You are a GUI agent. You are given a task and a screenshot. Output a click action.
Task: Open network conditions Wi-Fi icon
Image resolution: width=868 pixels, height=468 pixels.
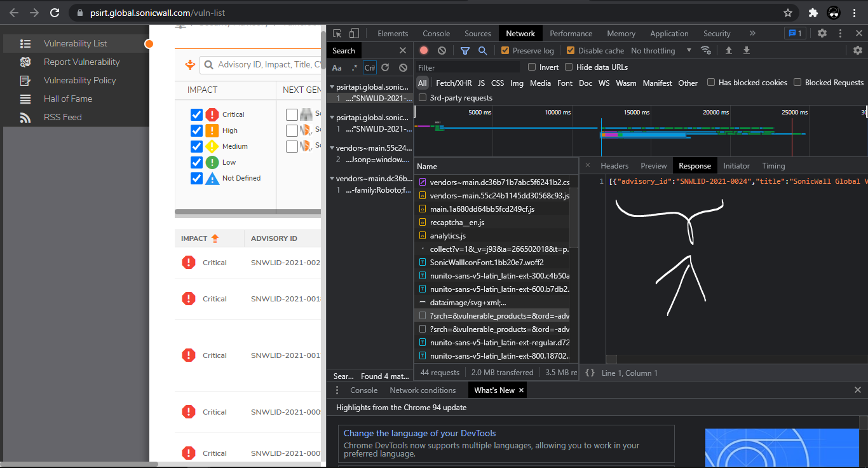pyautogui.click(x=705, y=50)
